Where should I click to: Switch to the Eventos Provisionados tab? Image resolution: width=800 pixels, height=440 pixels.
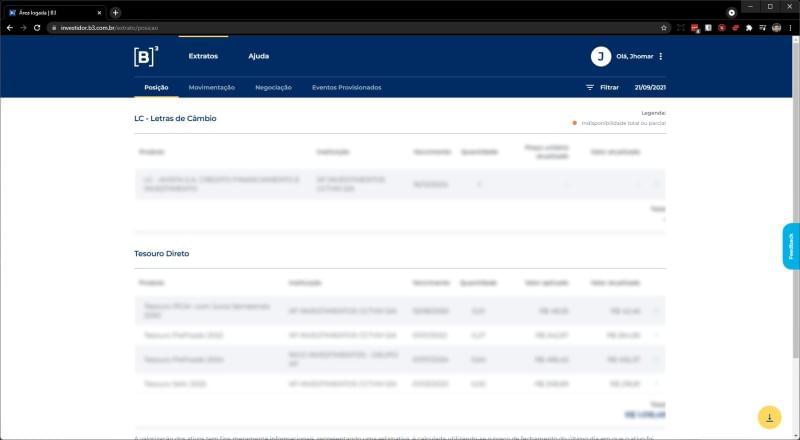tap(346, 87)
